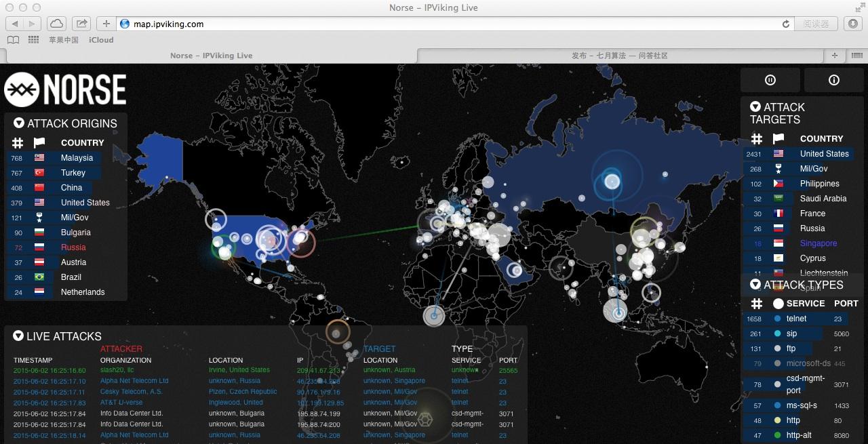Select United States in Attack Origins list
This screenshot has height=444, width=868.
[x=66, y=203]
